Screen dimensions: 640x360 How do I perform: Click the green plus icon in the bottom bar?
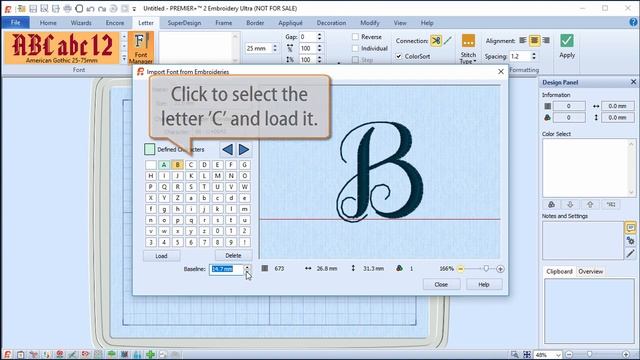pos(150,354)
